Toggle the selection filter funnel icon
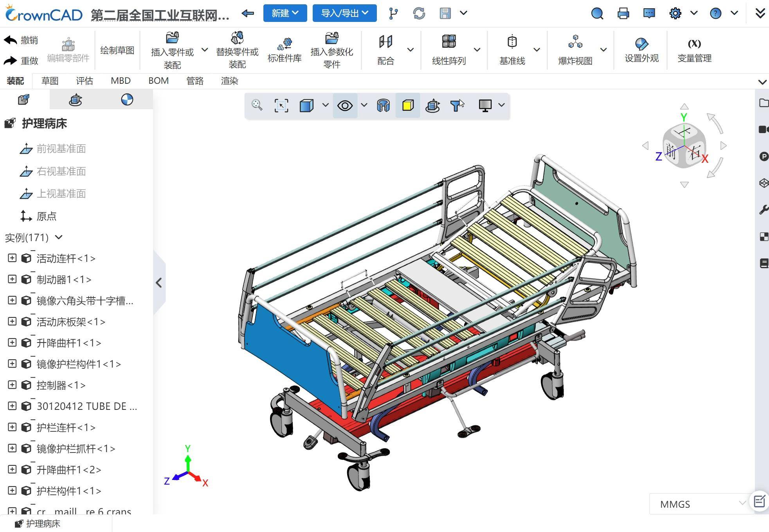Screen dimensions: 769x532 coord(456,105)
